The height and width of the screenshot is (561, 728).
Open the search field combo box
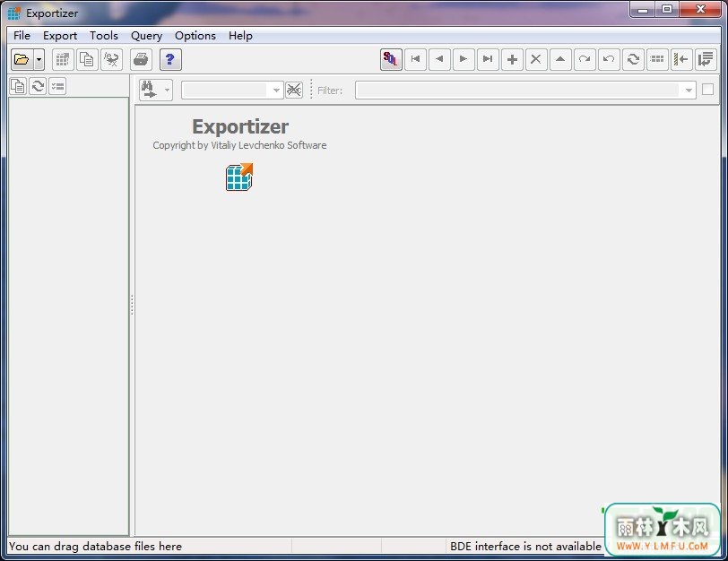[x=232, y=90]
